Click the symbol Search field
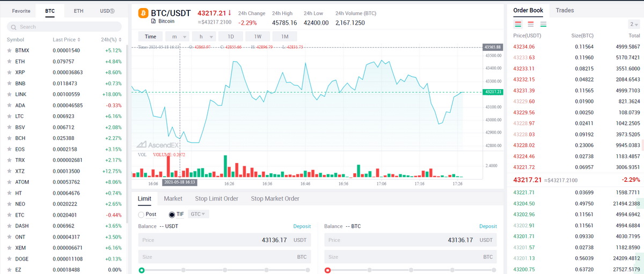The width and height of the screenshot is (644, 274). tap(64, 27)
